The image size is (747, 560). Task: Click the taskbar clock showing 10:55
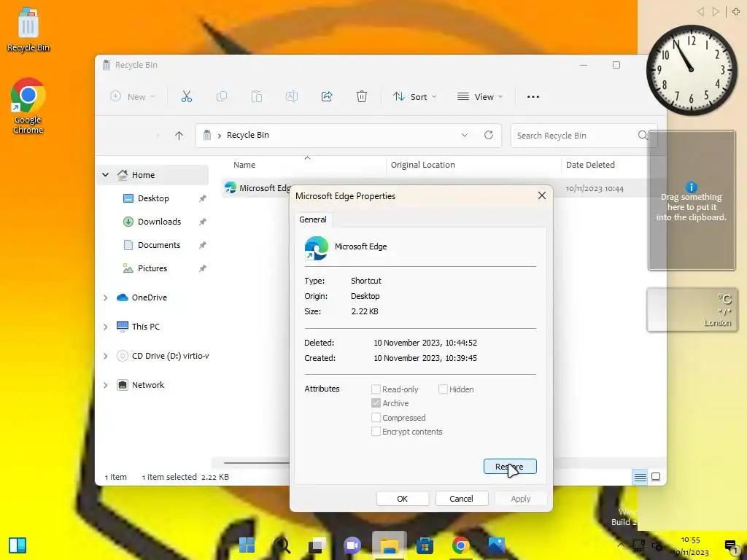[x=690, y=545]
